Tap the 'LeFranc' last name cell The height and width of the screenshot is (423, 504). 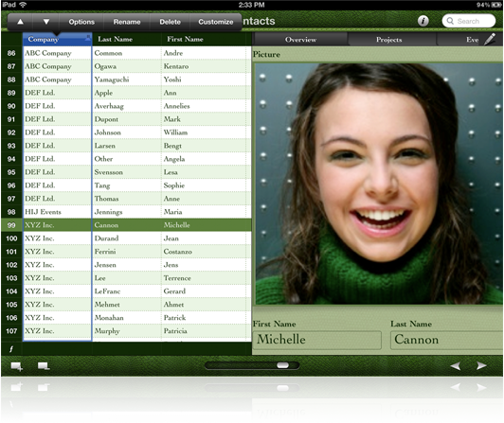coord(127,291)
